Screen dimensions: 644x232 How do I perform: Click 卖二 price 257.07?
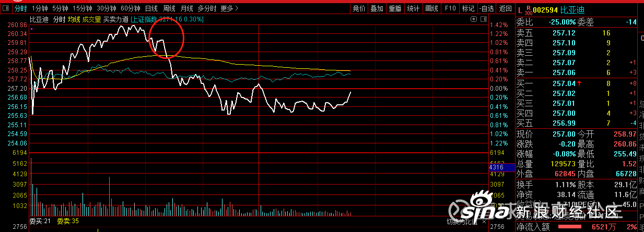[x=564, y=63]
